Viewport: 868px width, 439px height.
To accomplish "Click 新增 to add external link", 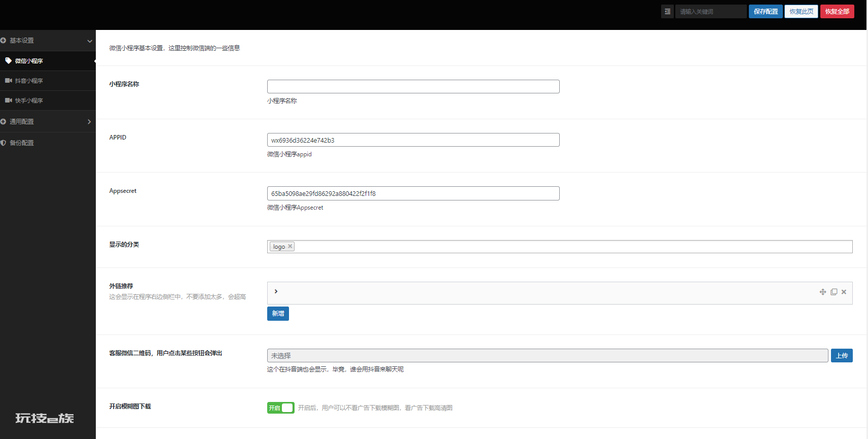I will click(x=278, y=314).
